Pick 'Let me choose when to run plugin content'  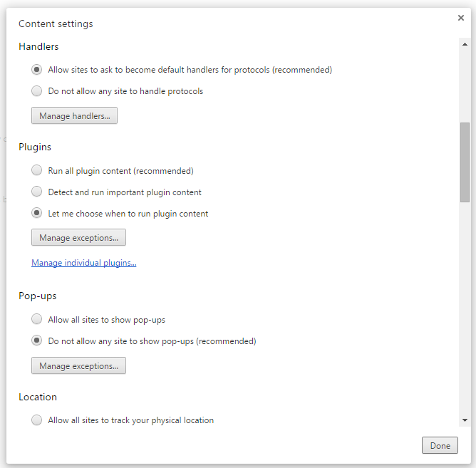[36, 214]
